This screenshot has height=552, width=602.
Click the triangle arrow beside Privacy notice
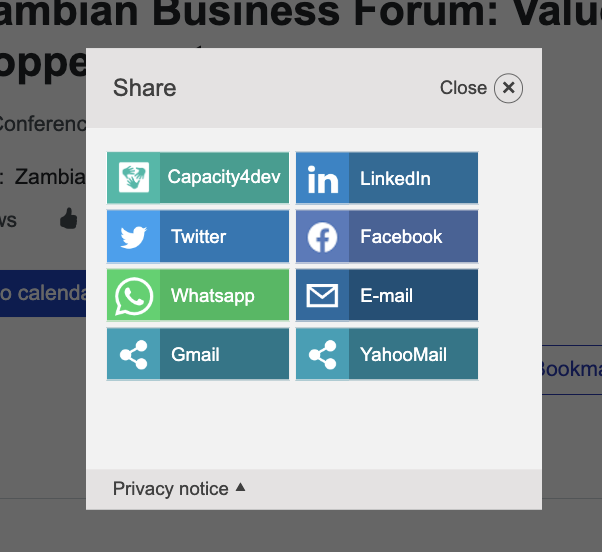pos(240,488)
